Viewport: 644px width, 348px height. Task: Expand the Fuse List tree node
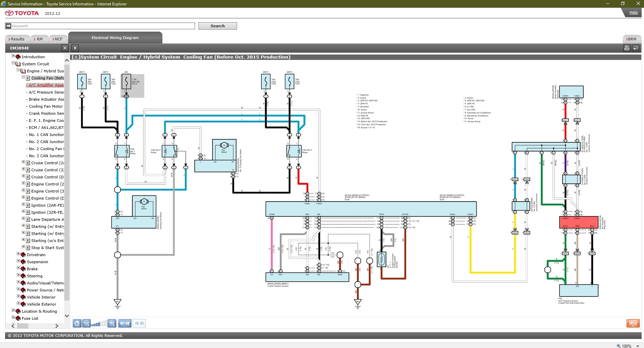tap(13, 317)
